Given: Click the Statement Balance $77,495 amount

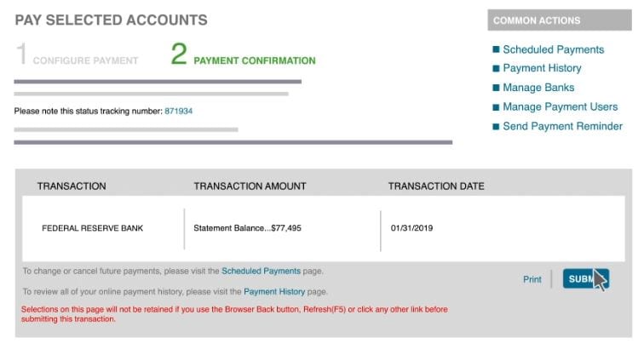Looking at the screenshot, I should [x=247, y=228].
